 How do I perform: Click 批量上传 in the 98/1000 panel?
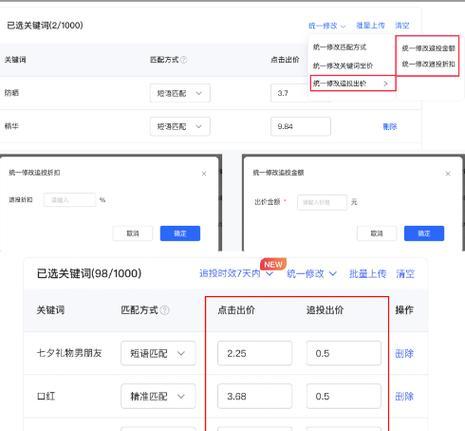click(368, 274)
